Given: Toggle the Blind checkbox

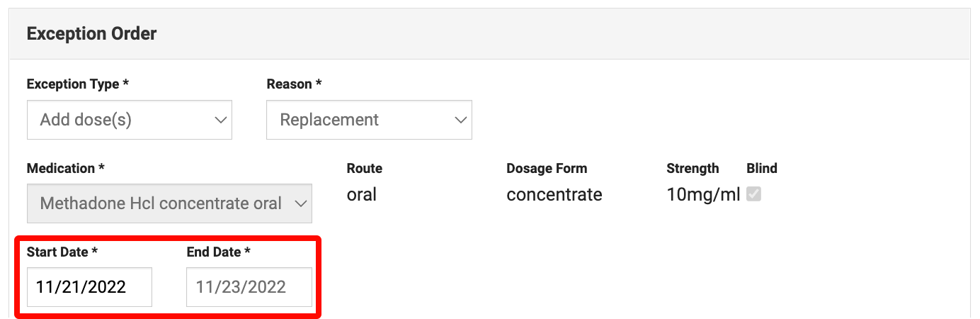Looking at the screenshot, I should (754, 194).
